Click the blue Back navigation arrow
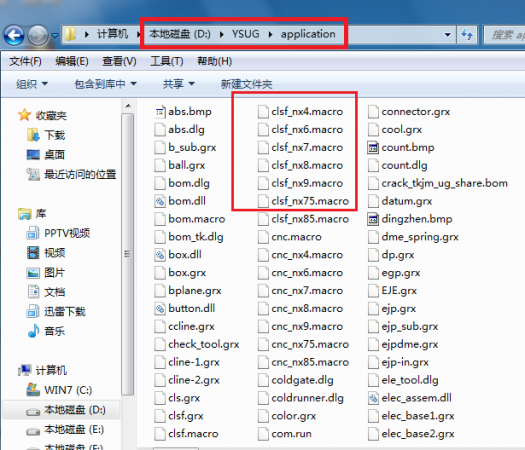The image size is (525, 450). pyautogui.click(x=13, y=35)
